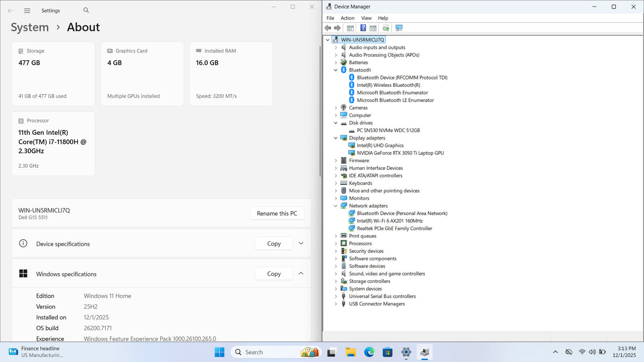
Task: Click Scan for hardware changes toolbar icon
Action: click(x=399, y=28)
